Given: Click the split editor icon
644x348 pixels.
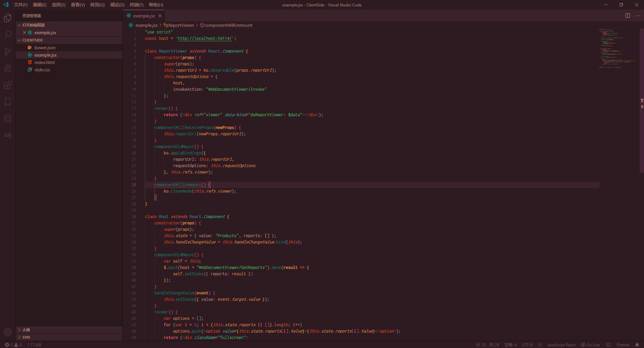Looking at the screenshot, I should (x=628, y=16).
